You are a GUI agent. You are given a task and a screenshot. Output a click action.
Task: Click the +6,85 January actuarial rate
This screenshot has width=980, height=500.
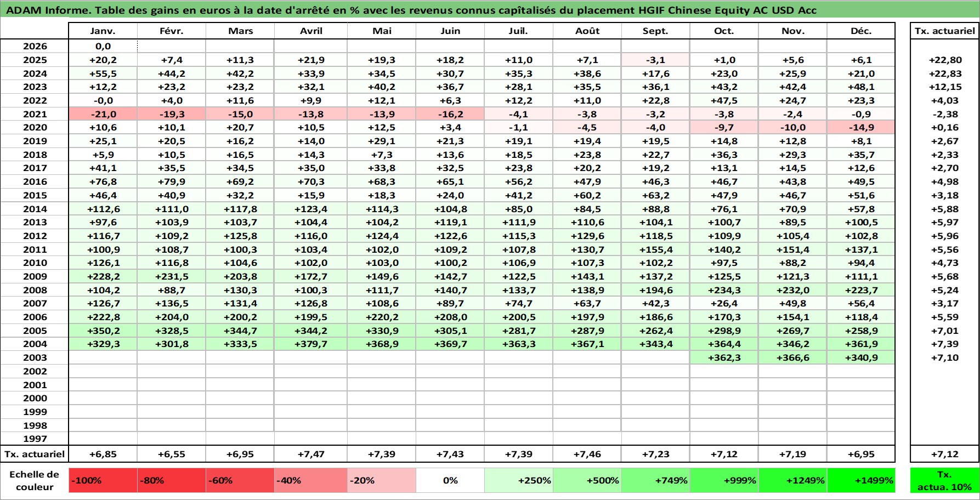click(103, 454)
